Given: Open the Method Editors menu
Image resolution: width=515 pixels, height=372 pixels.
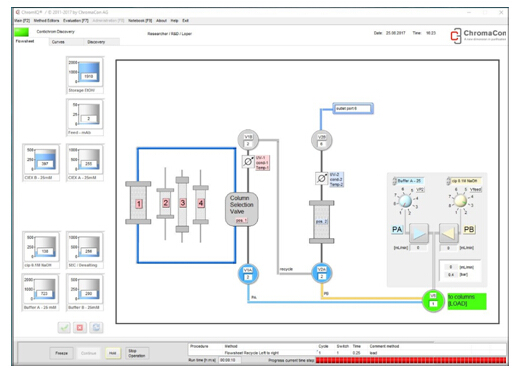Looking at the screenshot, I should tap(46, 21).
